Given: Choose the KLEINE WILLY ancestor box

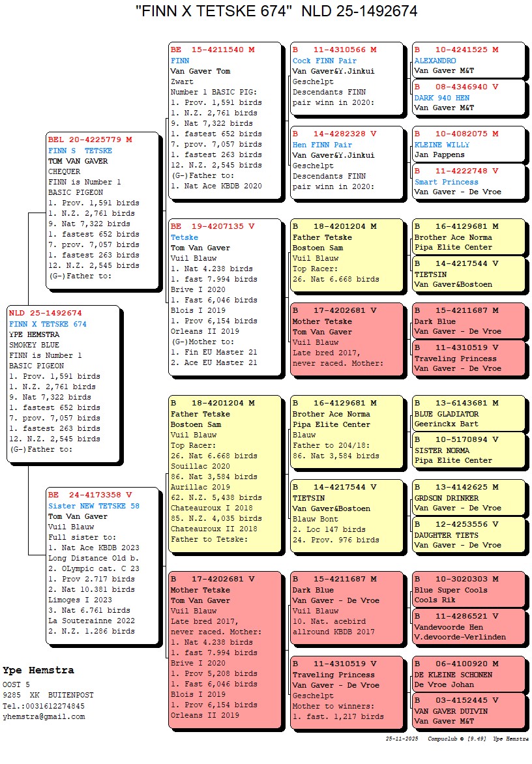Looking at the screenshot, I should (468, 144).
